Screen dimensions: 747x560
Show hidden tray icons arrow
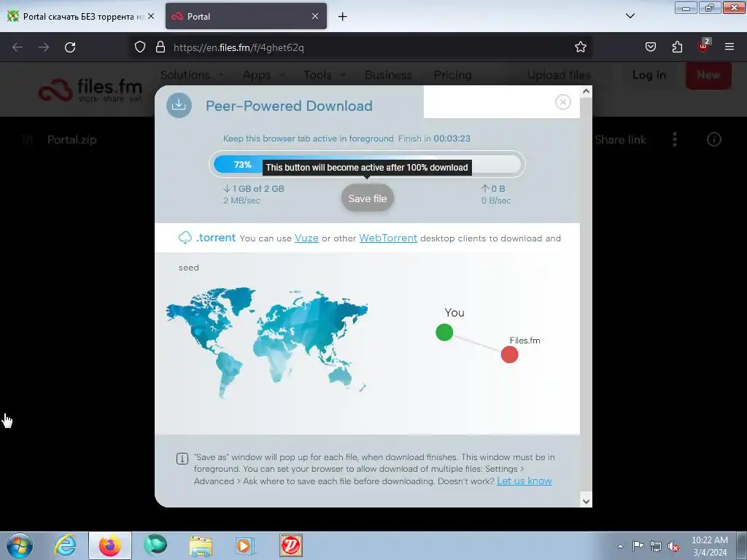coord(620,546)
